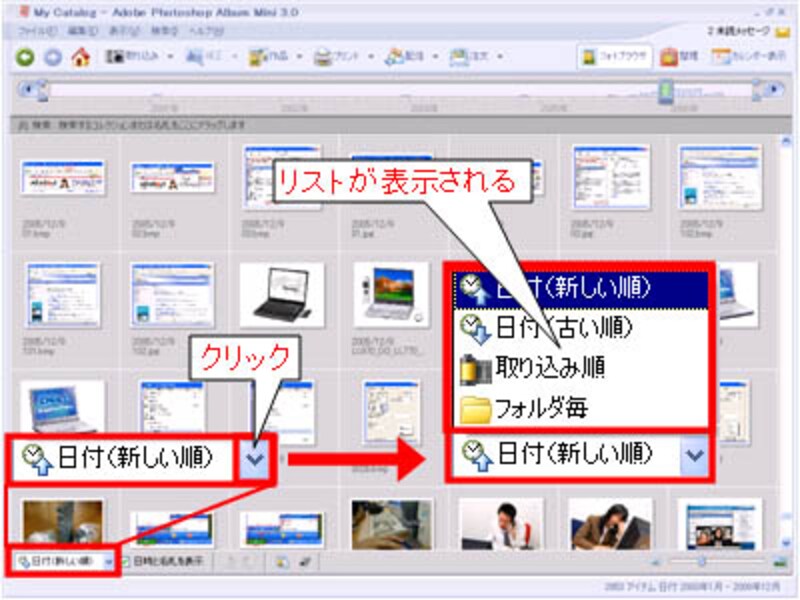Expand the 補正 dropdown arrow
This screenshot has width=800, height=600.
coord(235,56)
